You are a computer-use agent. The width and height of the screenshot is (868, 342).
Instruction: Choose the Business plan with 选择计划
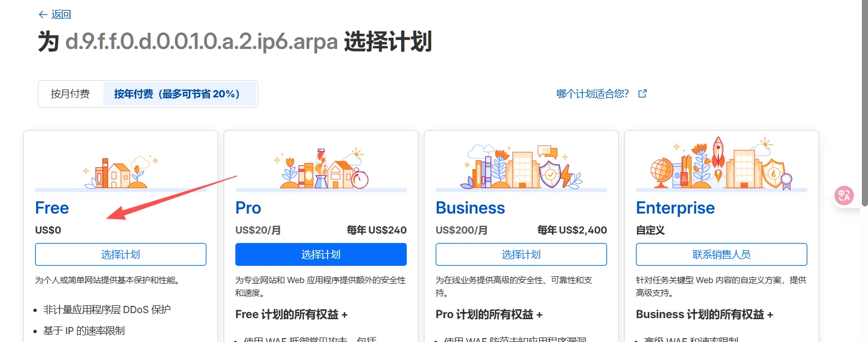pos(521,255)
